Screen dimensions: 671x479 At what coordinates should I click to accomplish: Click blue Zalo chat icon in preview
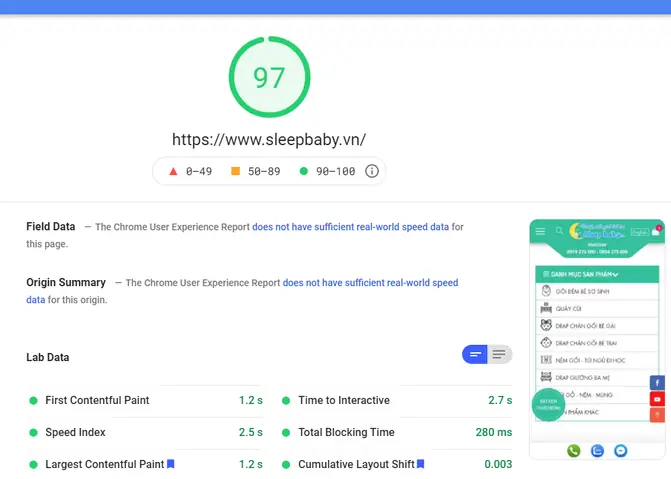point(597,451)
